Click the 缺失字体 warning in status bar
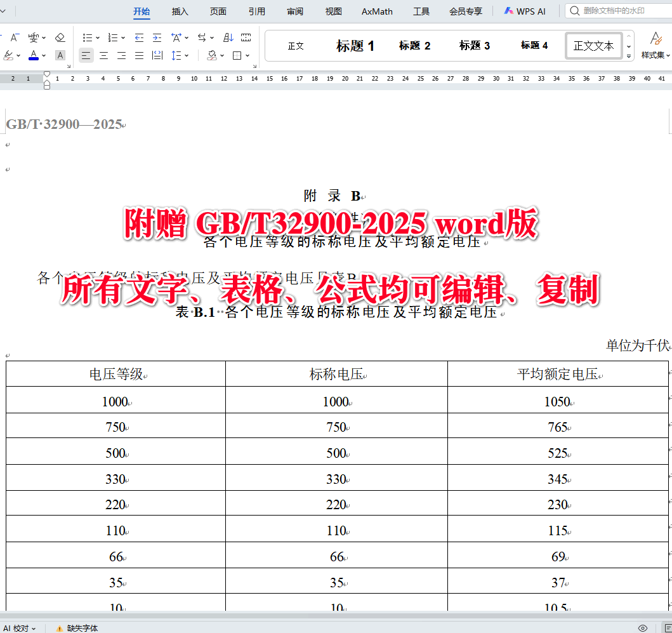Image resolution: width=672 pixels, height=633 pixels. pyautogui.click(x=82, y=628)
